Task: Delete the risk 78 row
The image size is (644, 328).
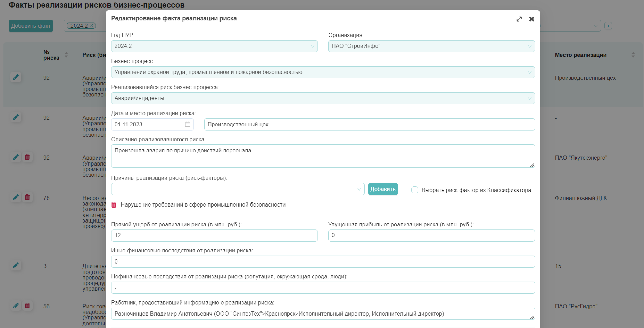Action: pyautogui.click(x=27, y=197)
